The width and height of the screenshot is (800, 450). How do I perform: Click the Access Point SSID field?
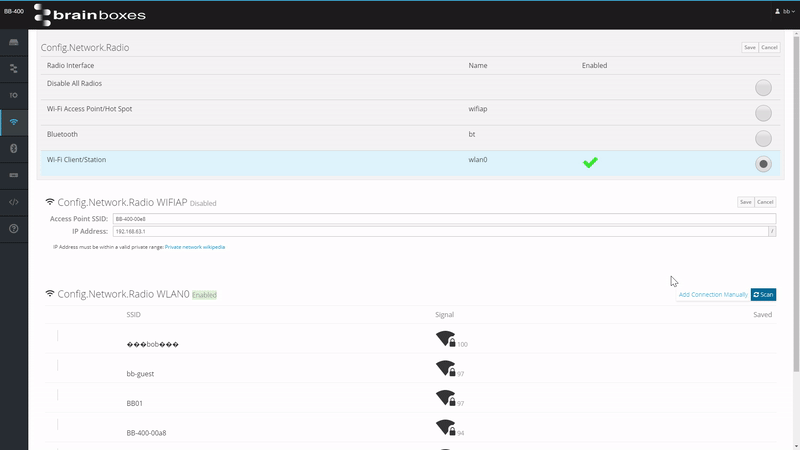(x=440, y=217)
